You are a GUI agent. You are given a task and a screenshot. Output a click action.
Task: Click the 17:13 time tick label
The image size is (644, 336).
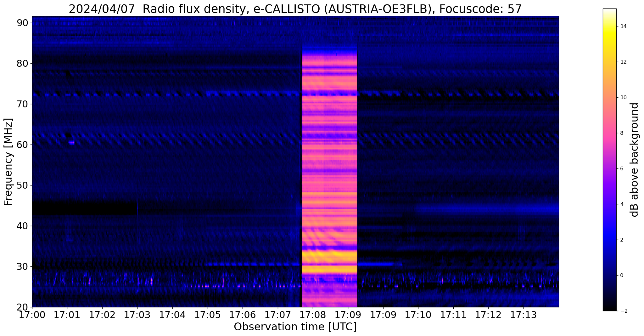pyautogui.click(x=524, y=315)
